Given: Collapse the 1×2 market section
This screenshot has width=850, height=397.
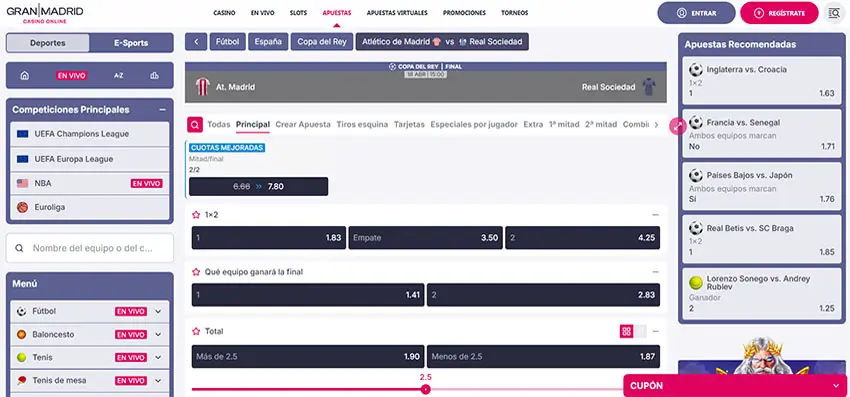Looking at the screenshot, I should (x=655, y=215).
